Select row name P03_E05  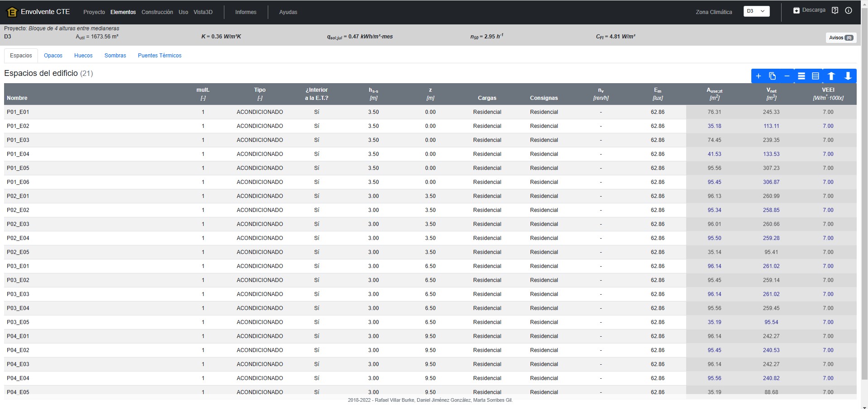(18, 322)
